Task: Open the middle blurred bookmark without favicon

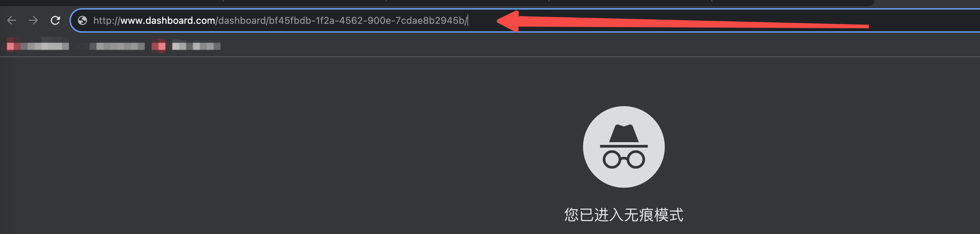Action: pos(117,46)
